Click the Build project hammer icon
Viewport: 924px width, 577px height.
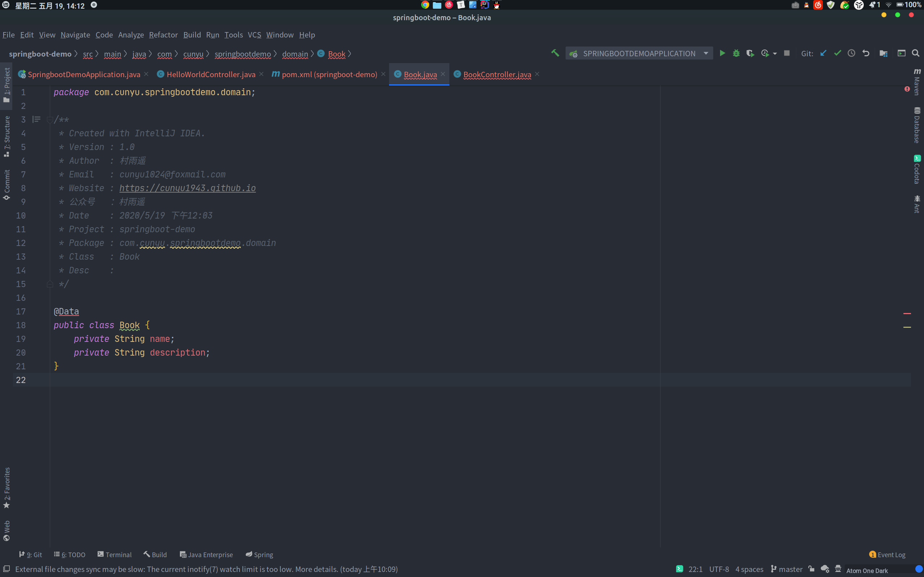(x=555, y=53)
